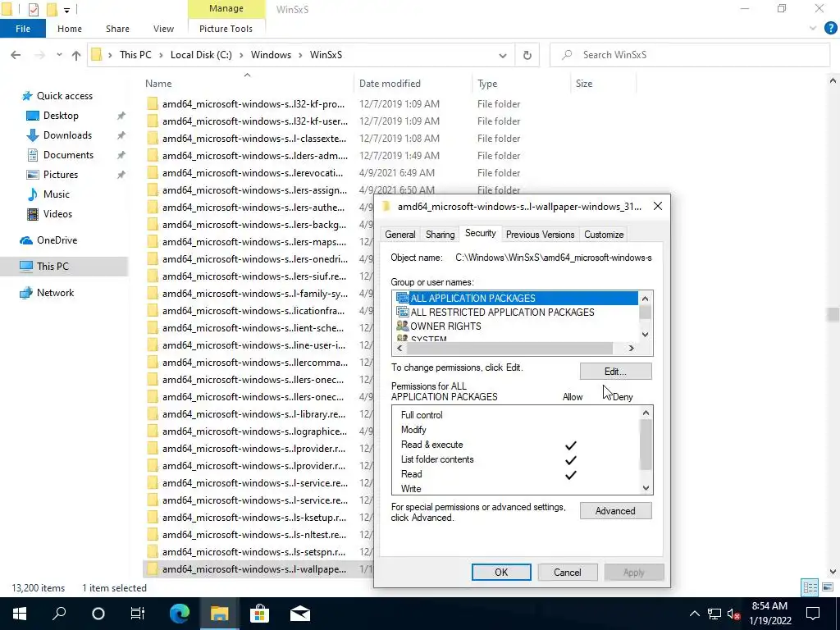Select Network in navigation pane
The width and height of the screenshot is (840, 630).
click(55, 293)
